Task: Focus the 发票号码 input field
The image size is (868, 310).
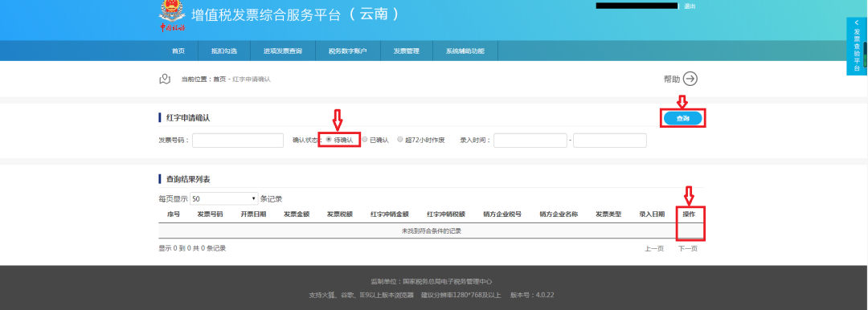Action: 238,141
